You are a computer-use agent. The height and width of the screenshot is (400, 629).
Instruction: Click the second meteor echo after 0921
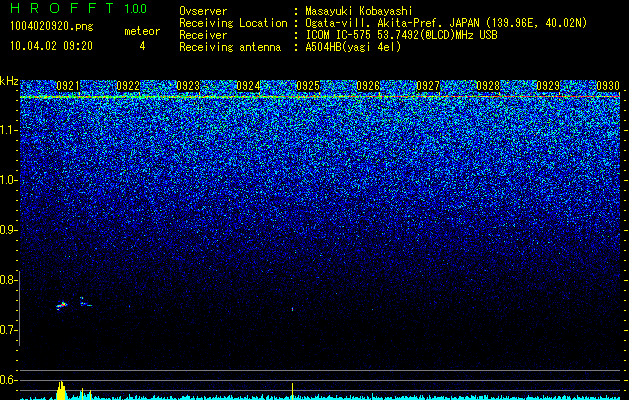(85, 302)
